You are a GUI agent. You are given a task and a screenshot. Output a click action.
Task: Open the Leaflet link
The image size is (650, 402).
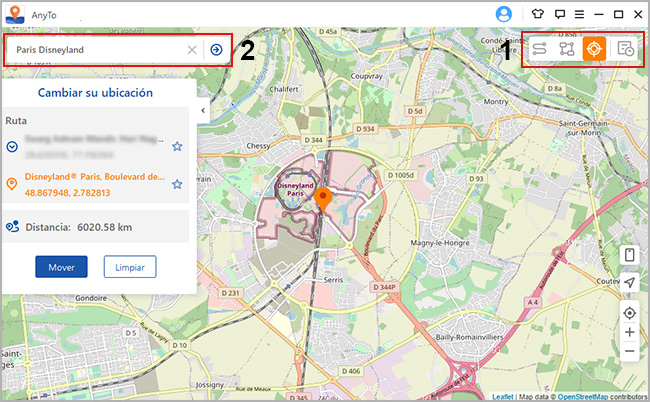(x=503, y=397)
